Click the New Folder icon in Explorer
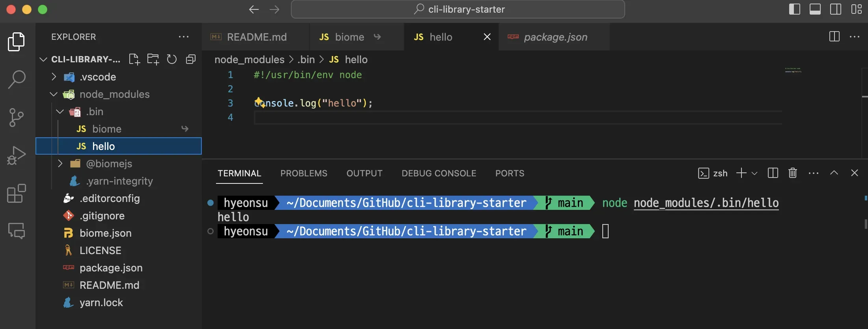This screenshot has height=329, width=868. [153, 59]
